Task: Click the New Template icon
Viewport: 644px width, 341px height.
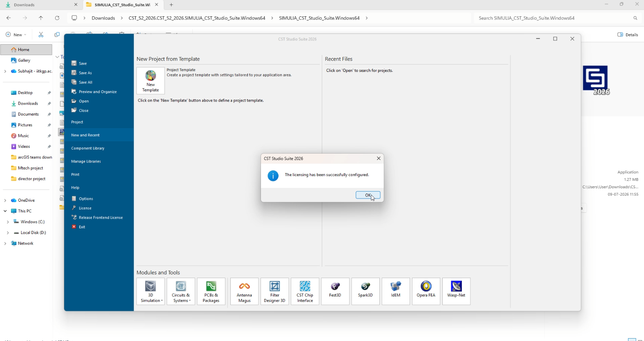Action: [x=151, y=81]
